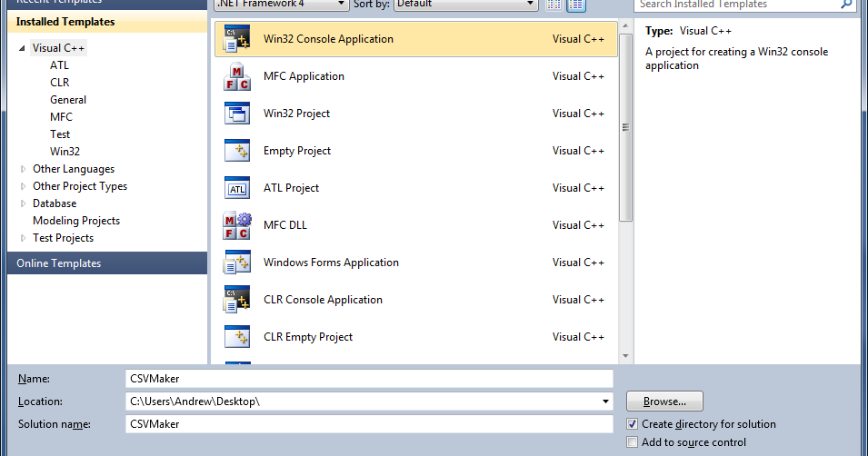
Task: Select CLR under Visual C++
Action: pos(60,83)
